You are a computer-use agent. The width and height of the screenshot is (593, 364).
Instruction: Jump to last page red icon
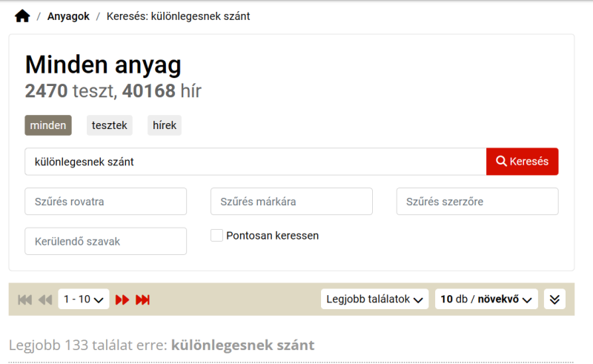tap(143, 300)
